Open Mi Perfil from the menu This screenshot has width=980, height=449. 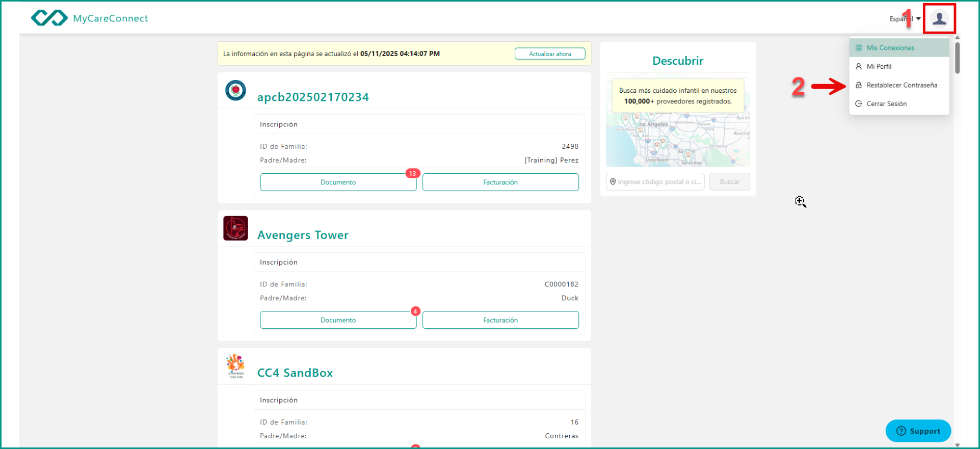tap(879, 66)
